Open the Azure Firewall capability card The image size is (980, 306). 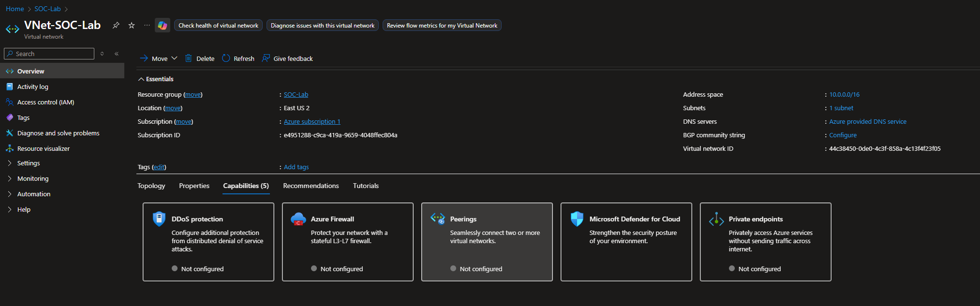point(347,242)
